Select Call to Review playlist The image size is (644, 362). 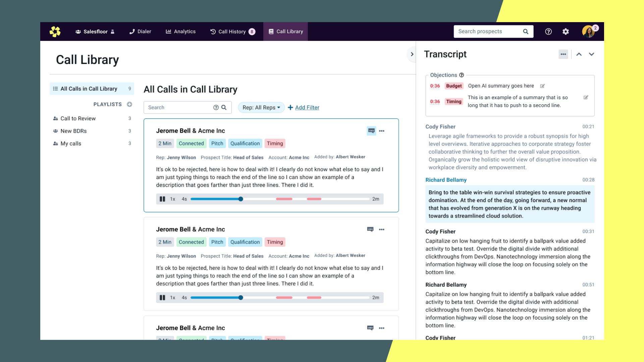(x=78, y=119)
